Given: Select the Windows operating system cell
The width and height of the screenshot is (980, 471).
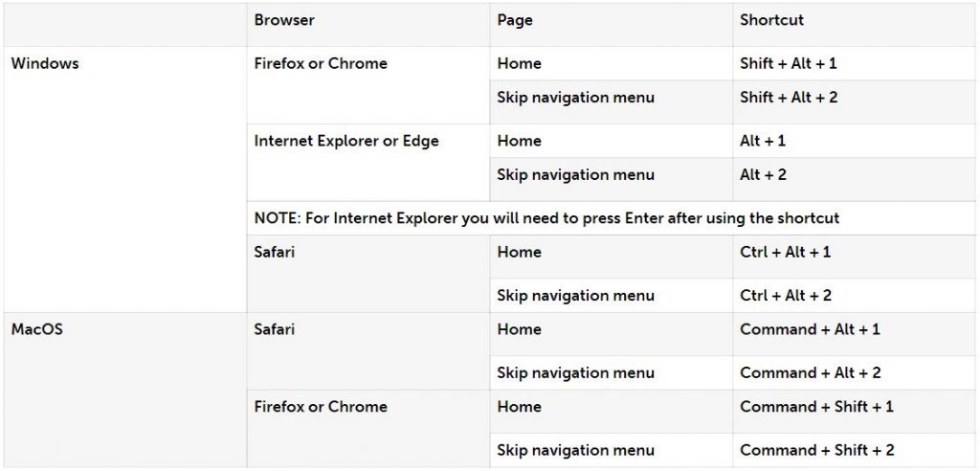Looking at the screenshot, I should click(45, 64).
